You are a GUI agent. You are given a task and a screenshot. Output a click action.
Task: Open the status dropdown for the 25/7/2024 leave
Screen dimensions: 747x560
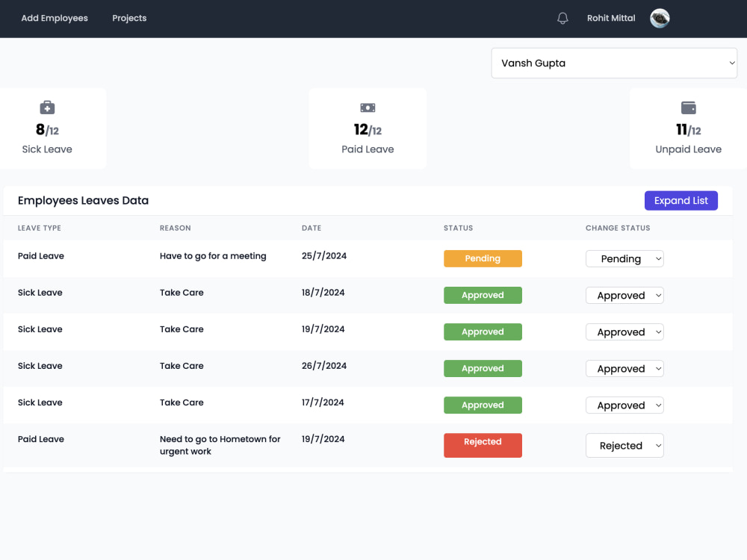(x=624, y=258)
